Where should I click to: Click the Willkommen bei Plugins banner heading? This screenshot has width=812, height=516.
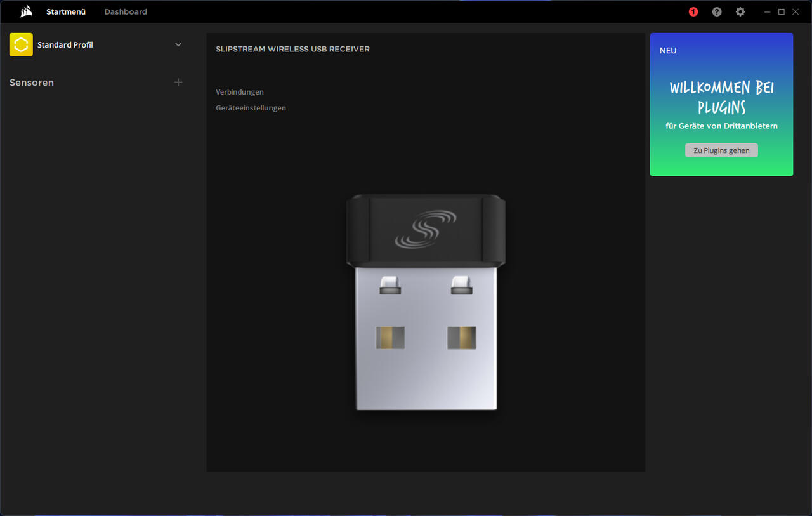pyautogui.click(x=721, y=96)
